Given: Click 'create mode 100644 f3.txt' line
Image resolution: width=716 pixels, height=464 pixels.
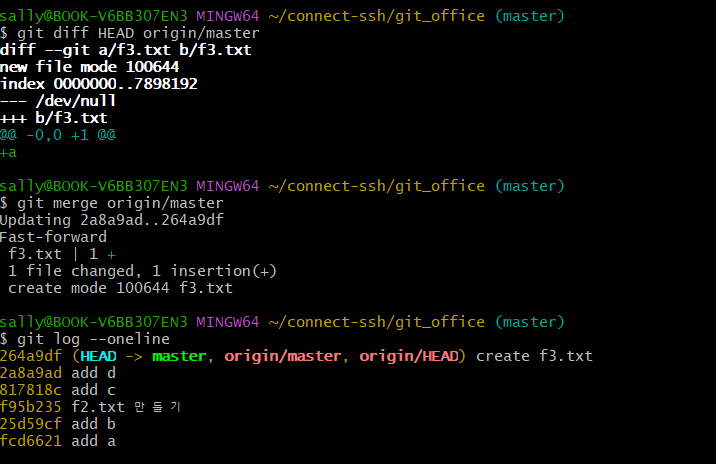Looking at the screenshot, I should coord(121,288).
